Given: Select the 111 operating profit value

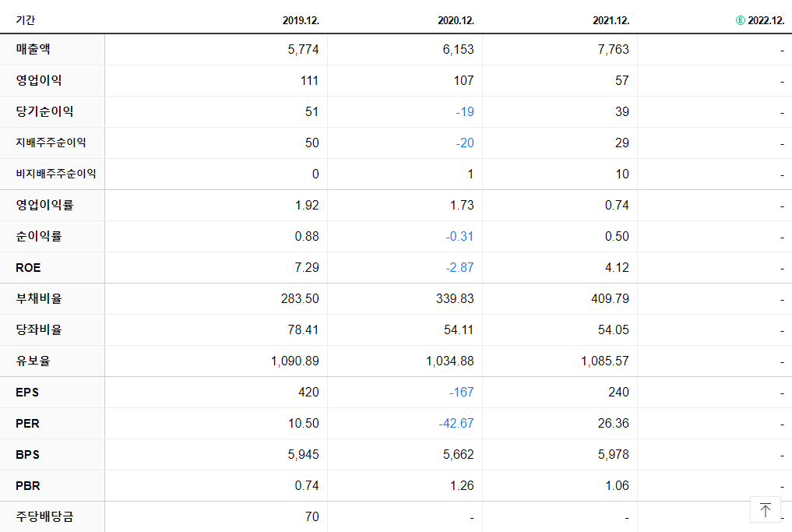Looking at the screenshot, I should coord(309,81).
